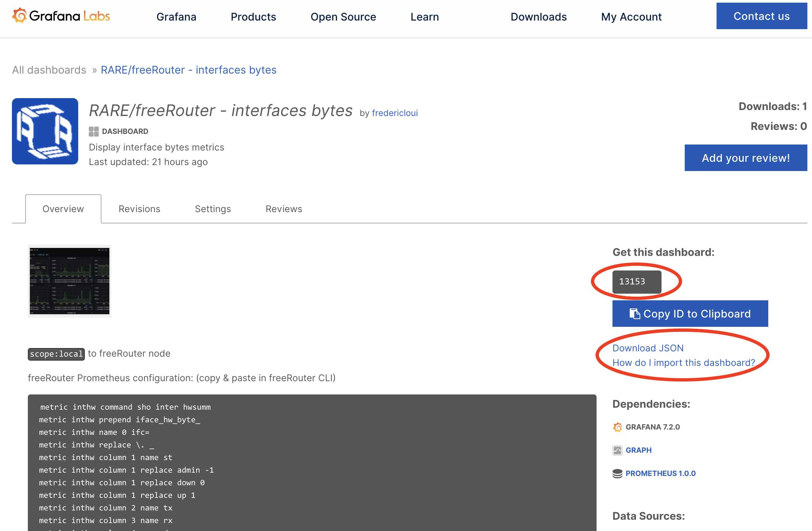Screen dimensions: 812x531
Task: Open the Open Source menu
Action: click(343, 17)
